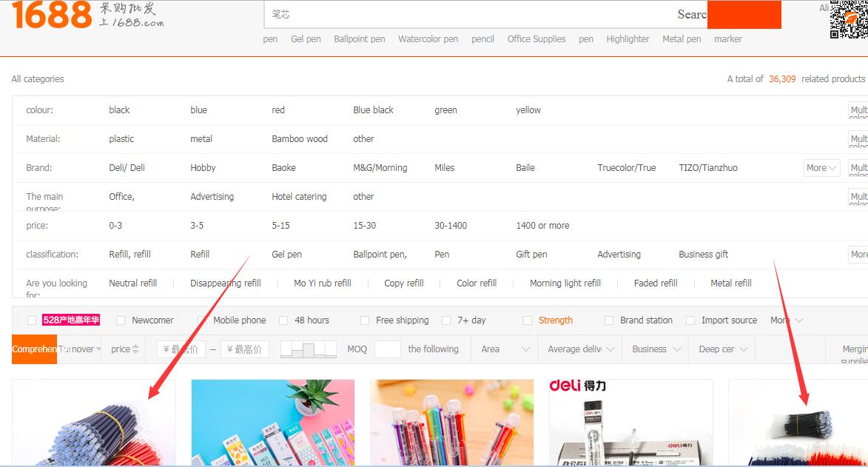The image size is (868, 467).
Task: Check the Strength filter checkbox
Action: 528,320
